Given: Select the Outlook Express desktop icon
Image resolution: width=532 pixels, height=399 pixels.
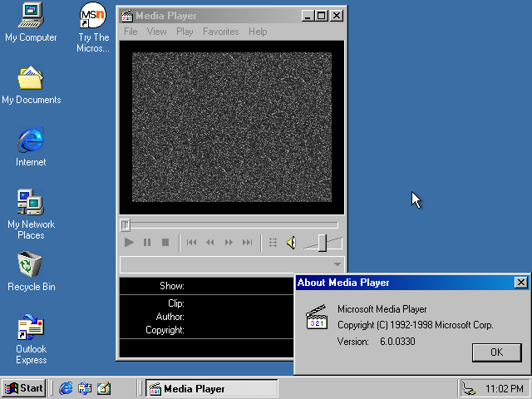Looking at the screenshot, I should coord(31,339).
